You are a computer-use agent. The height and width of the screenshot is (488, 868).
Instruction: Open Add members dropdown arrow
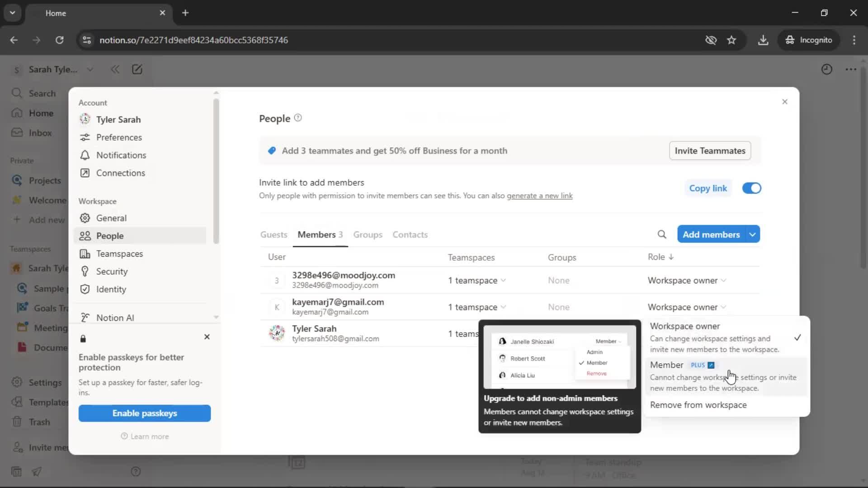tap(752, 235)
